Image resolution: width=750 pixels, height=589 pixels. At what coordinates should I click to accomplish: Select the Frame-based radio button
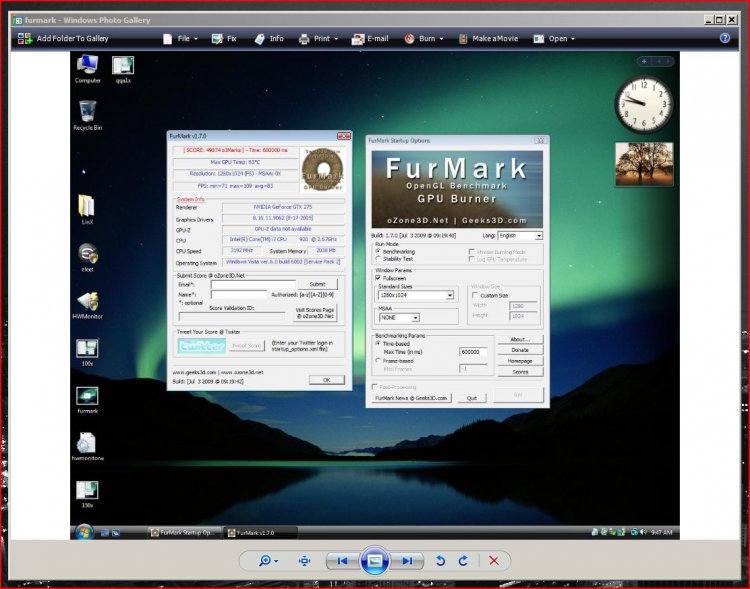(378, 361)
